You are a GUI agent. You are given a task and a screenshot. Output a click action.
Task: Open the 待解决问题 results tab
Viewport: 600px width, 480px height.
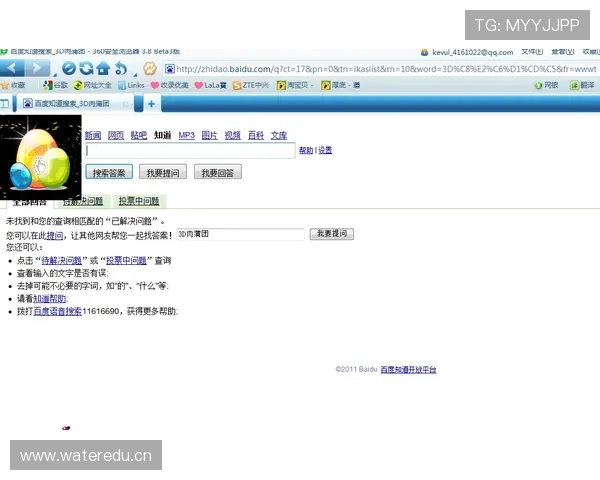click(x=83, y=201)
